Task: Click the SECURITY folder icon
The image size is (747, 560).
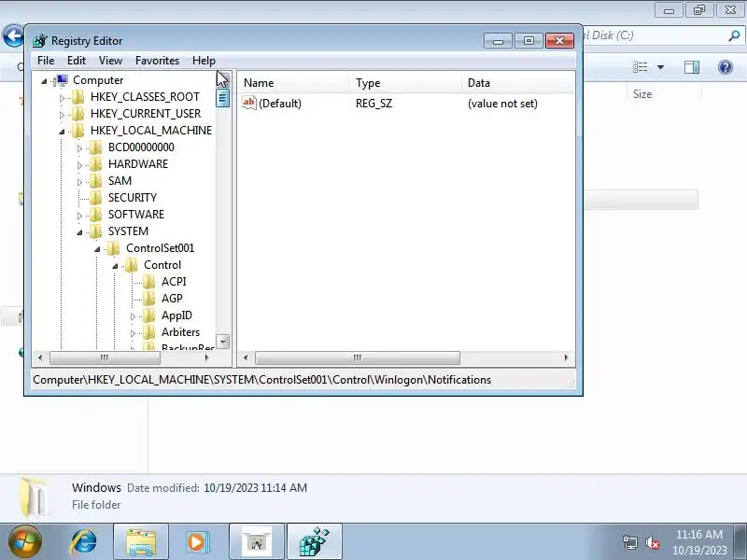Action: coord(96,198)
